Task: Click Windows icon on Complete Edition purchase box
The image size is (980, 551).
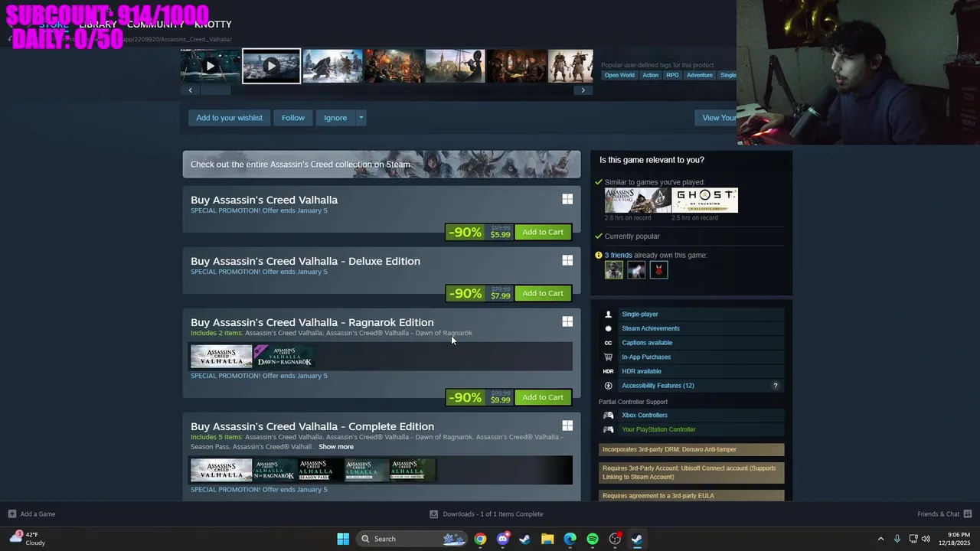Action: (567, 425)
